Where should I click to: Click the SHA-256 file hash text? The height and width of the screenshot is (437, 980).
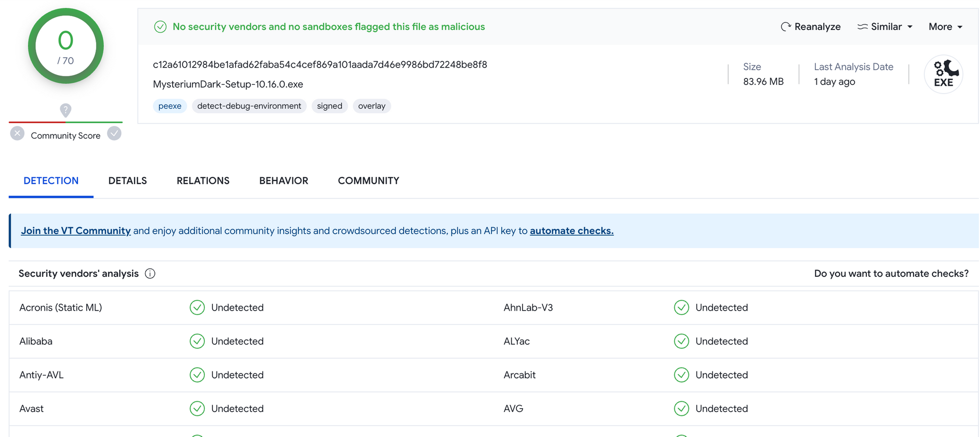[320, 65]
